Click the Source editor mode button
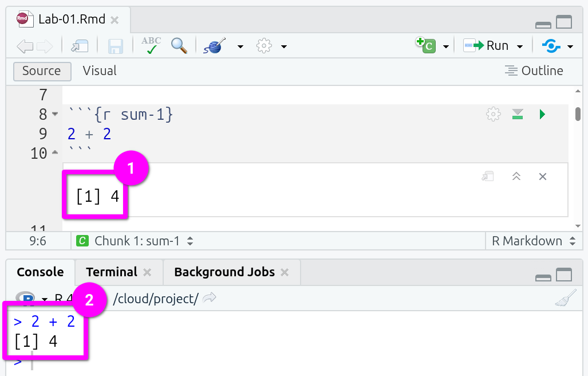The image size is (588, 376). (42, 71)
